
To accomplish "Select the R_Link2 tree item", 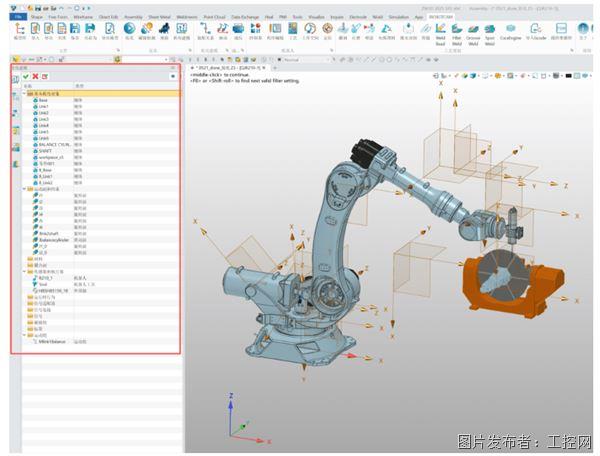I will tap(46, 183).
